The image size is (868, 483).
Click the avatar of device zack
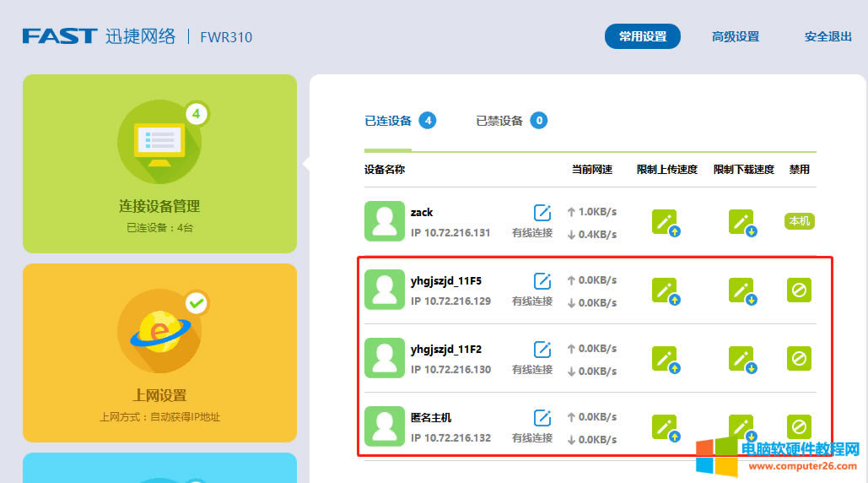pos(385,221)
